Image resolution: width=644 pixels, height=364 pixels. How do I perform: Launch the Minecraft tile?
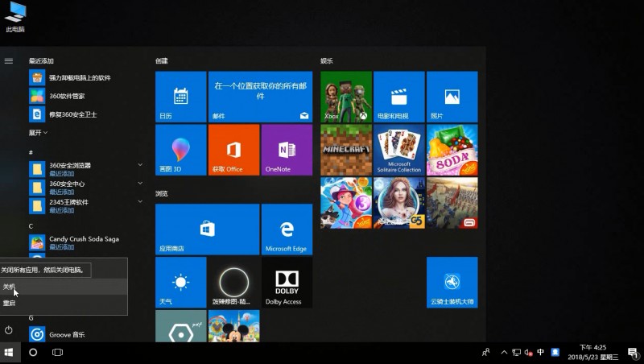coord(346,150)
